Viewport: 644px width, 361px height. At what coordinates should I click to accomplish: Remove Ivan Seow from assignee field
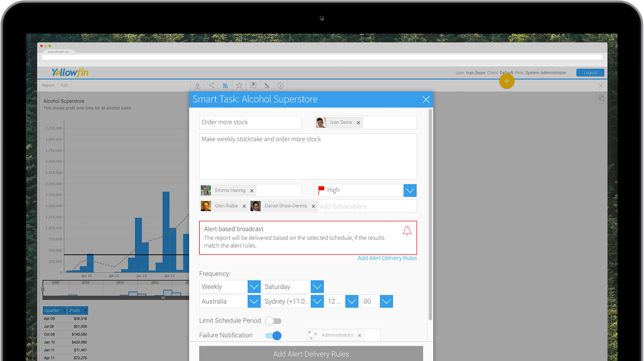pyautogui.click(x=358, y=123)
